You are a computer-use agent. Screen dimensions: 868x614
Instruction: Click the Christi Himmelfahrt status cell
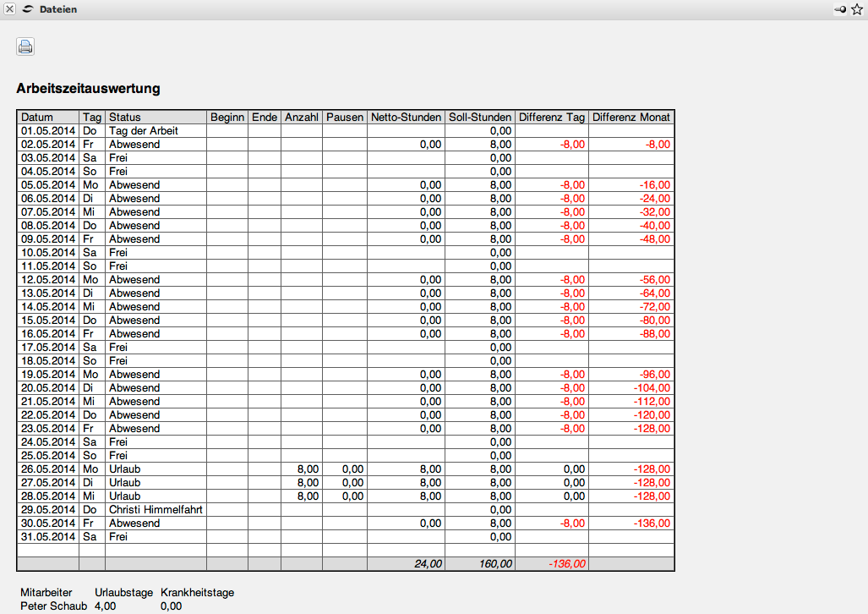click(x=156, y=510)
